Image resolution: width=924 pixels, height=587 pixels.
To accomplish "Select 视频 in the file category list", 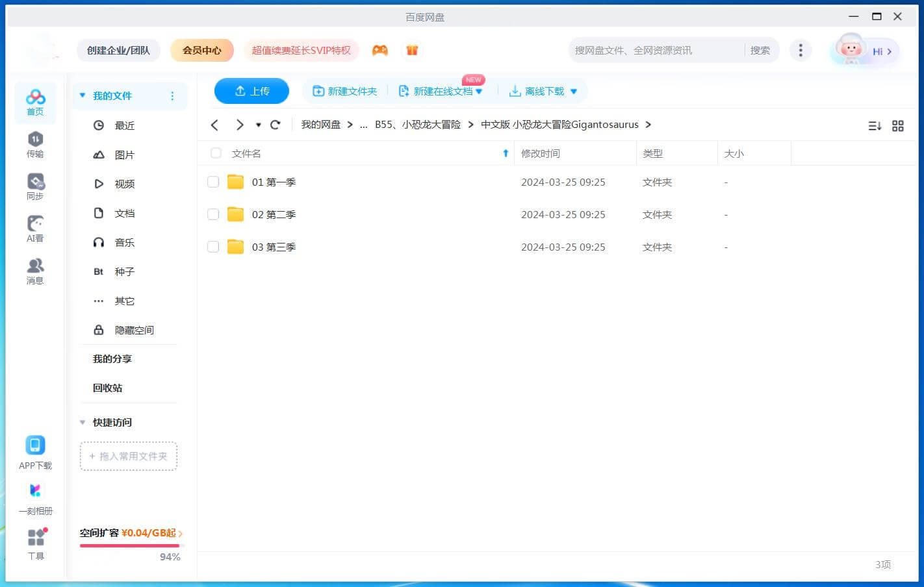I will [124, 184].
